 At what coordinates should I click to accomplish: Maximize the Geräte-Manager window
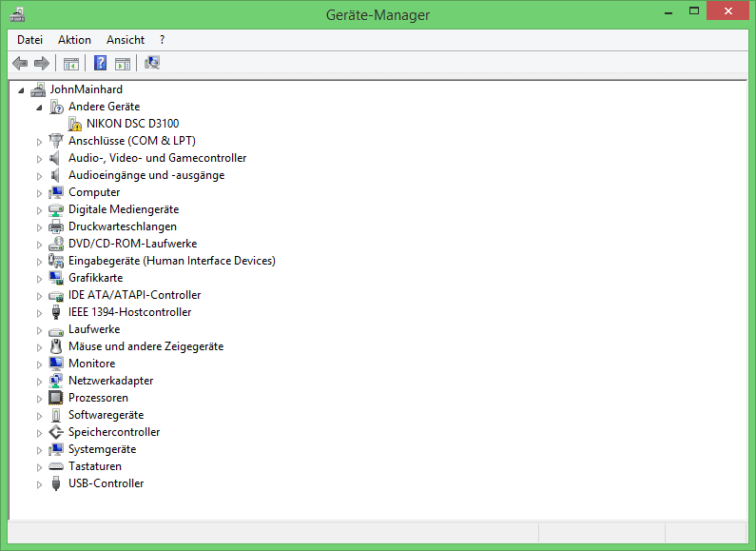[694, 10]
